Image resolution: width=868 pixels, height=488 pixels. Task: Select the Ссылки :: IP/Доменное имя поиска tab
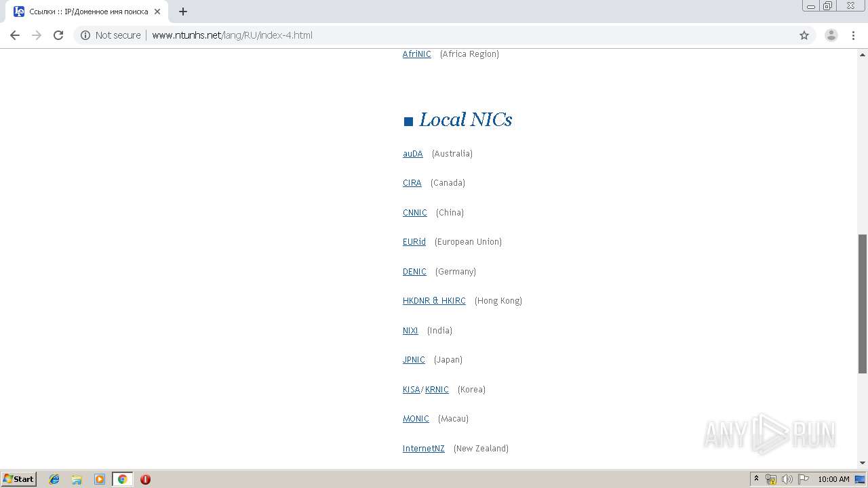tap(87, 12)
